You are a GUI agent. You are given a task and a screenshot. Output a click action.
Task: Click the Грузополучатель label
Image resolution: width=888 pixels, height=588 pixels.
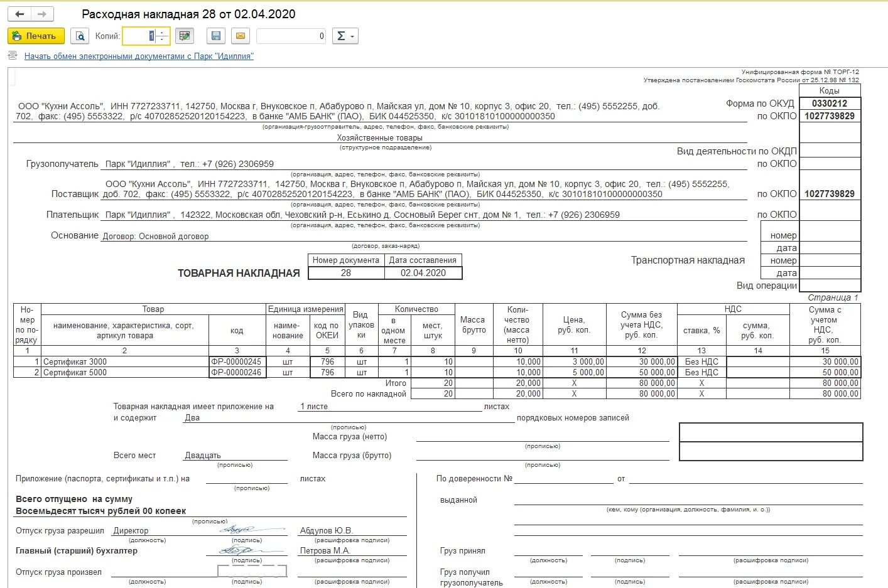[62, 164]
